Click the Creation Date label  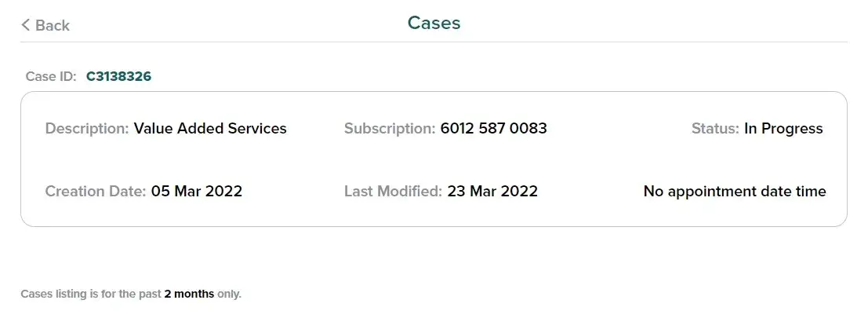point(96,192)
